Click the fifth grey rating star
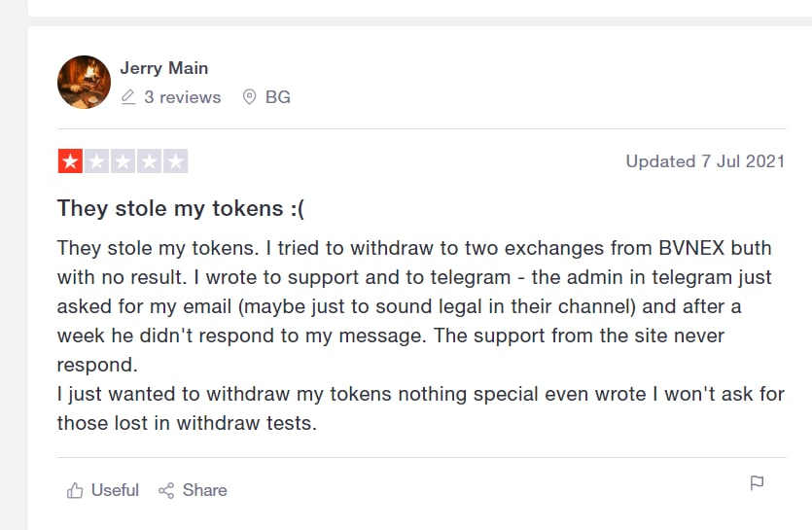 pyautogui.click(x=175, y=161)
